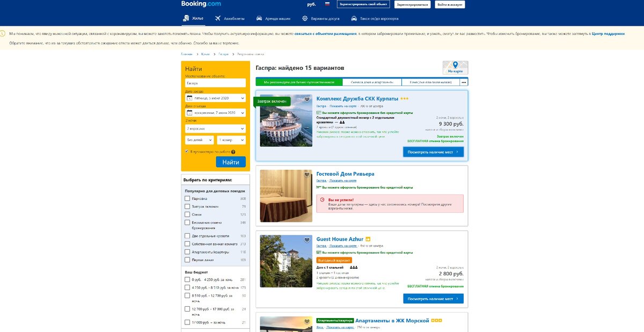The height and width of the screenshot is (332, 644).
Task: Open more sorting options ellipsis
Action: click(464, 82)
